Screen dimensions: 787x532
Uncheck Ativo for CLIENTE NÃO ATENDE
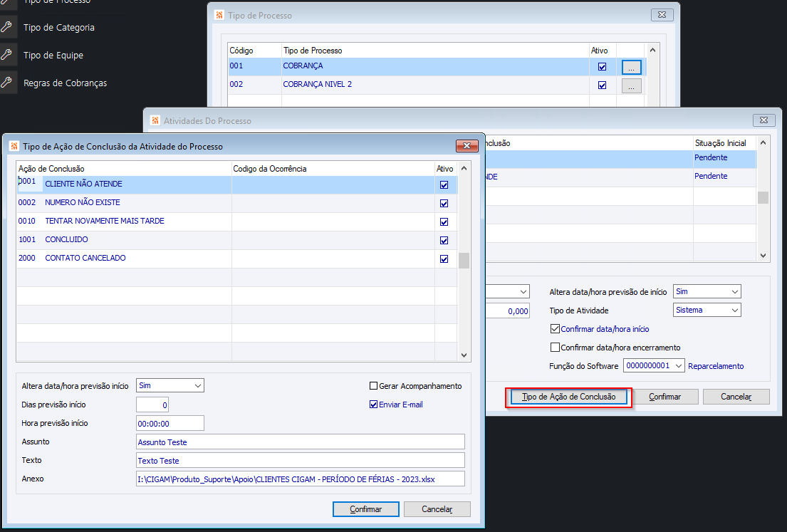pyautogui.click(x=444, y=184)
